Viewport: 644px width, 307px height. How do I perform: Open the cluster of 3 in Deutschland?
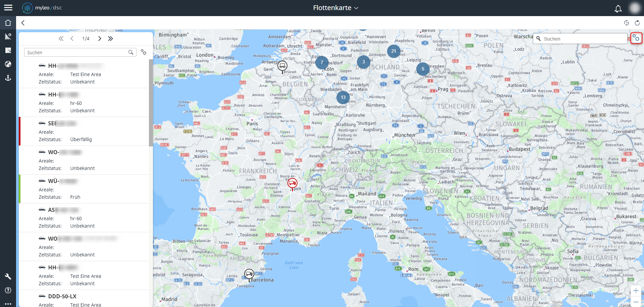pos(364,62)
